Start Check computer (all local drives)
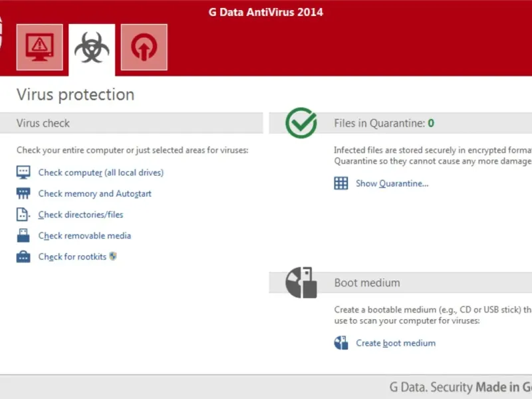The image size is (532, 399). click(x=100, y=172)
